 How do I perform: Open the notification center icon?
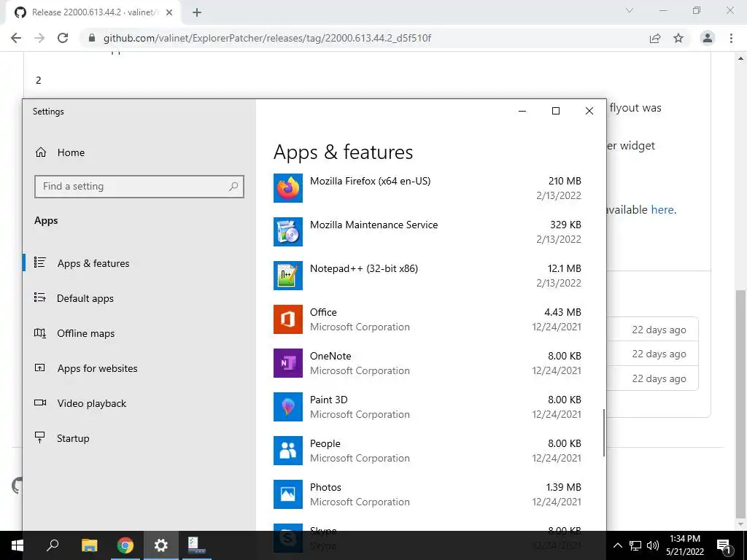[x=724, y=547]
